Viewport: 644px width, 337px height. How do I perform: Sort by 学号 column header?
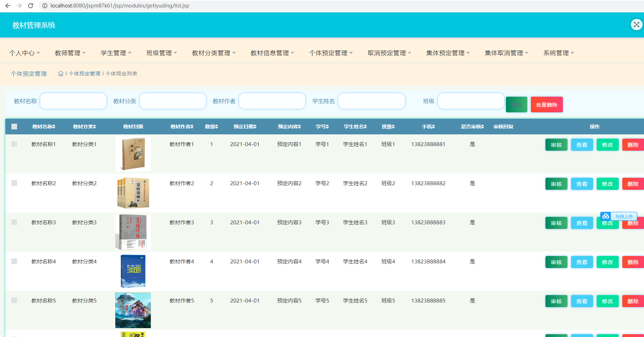[322, 127]
